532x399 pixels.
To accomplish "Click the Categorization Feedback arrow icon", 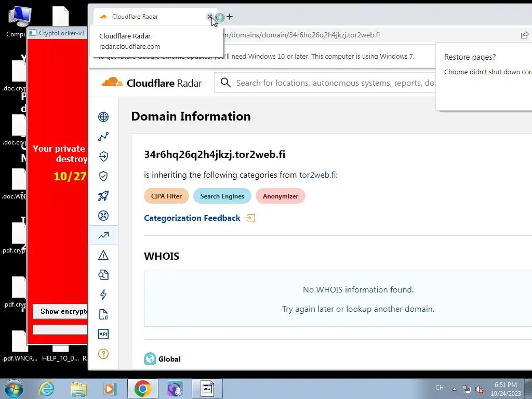I will [250, 218].
